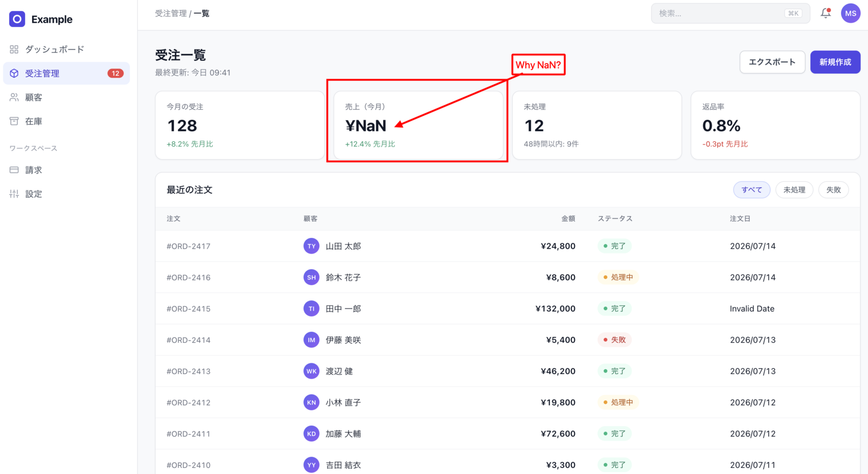Open the 設定 sliders icon

click(x=14, y=194)
